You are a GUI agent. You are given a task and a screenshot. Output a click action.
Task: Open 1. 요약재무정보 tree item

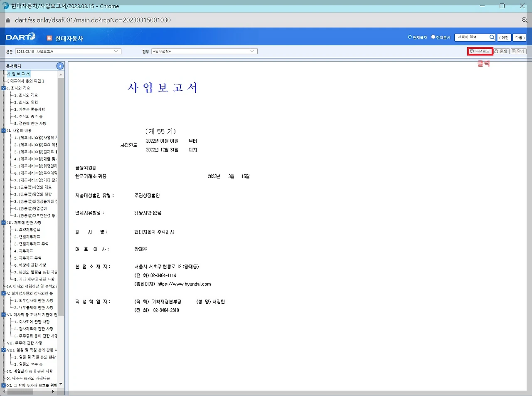coord(27,230)
